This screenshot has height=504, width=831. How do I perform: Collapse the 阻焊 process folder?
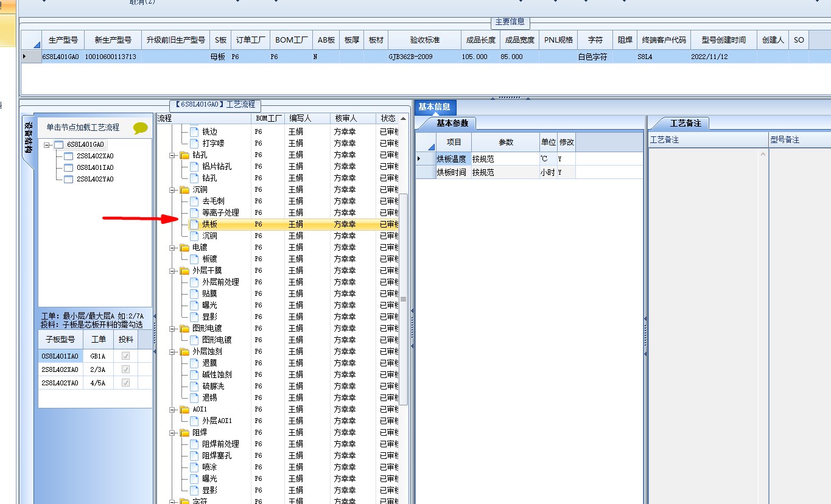tap(172, 433)
